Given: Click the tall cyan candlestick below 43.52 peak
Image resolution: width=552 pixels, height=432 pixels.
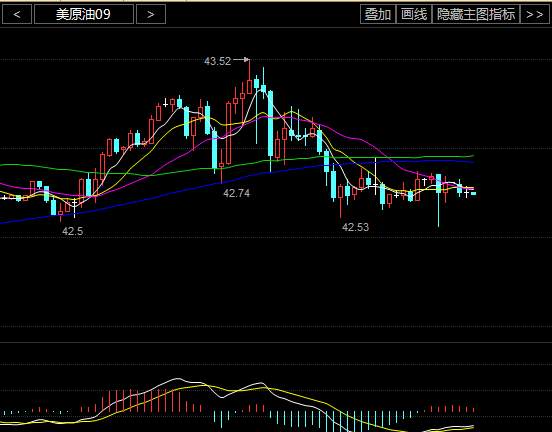Looking at the screenshot, I should pos(270,123).
